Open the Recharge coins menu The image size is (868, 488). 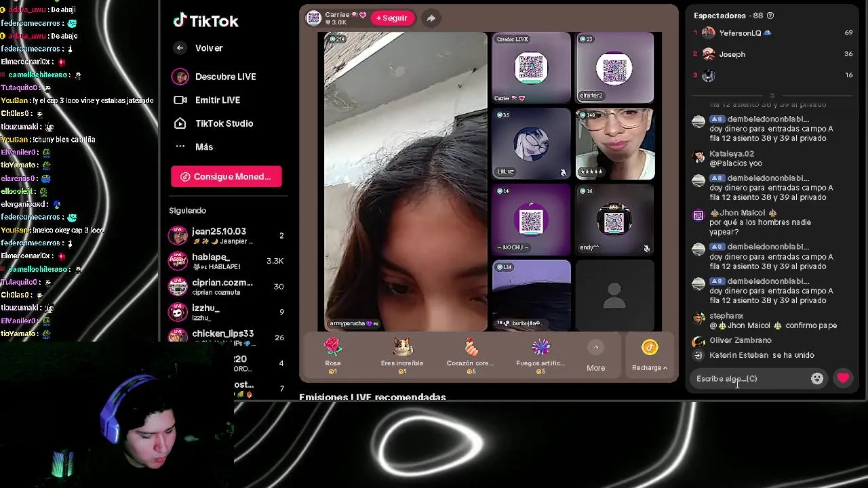[650, 357]
